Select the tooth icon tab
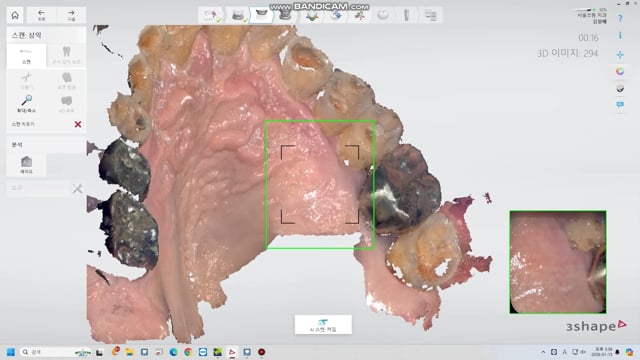This screenshot has height=360, width=640. pos(66,56)
